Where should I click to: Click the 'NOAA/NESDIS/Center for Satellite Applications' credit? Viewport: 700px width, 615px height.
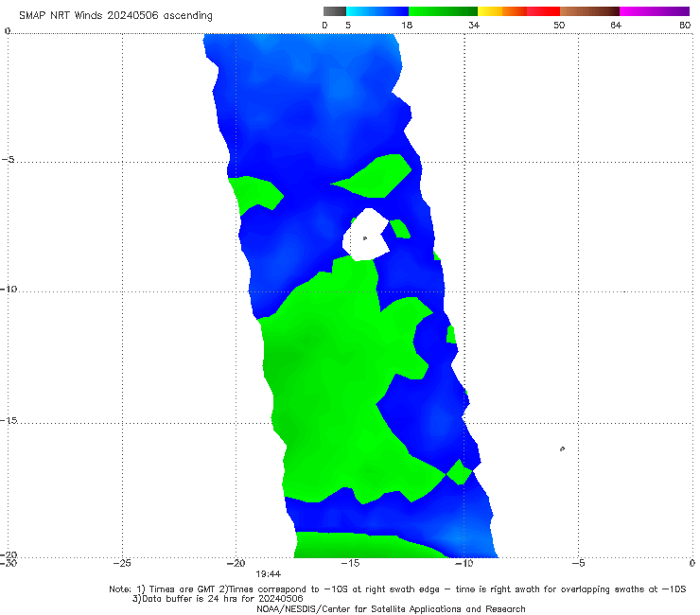click(x=391, y=608)
